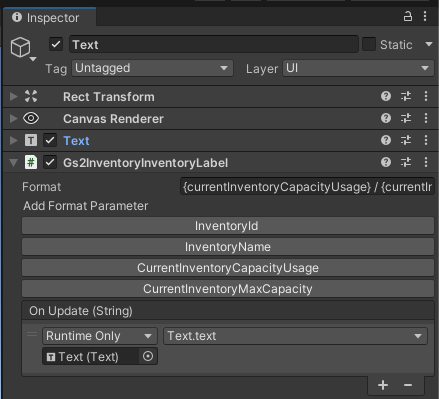
Task: Remove the selected On Update listener
Action: point(408,385)
